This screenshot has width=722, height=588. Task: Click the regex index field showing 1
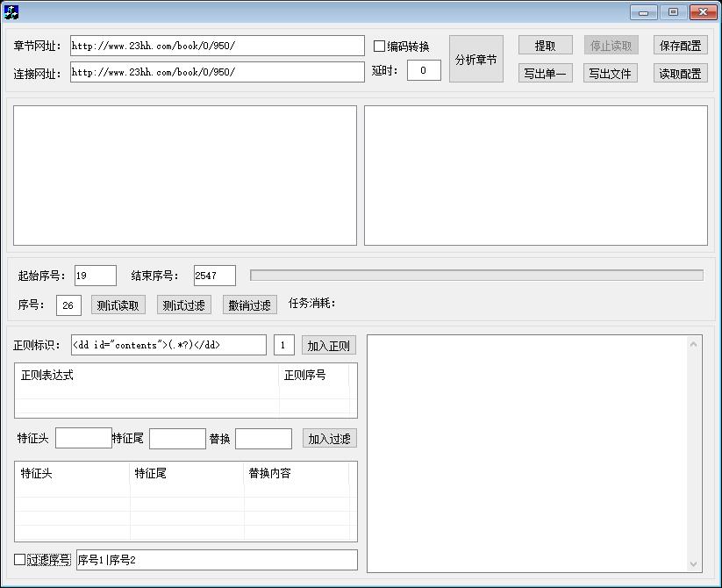coord(284,345)
